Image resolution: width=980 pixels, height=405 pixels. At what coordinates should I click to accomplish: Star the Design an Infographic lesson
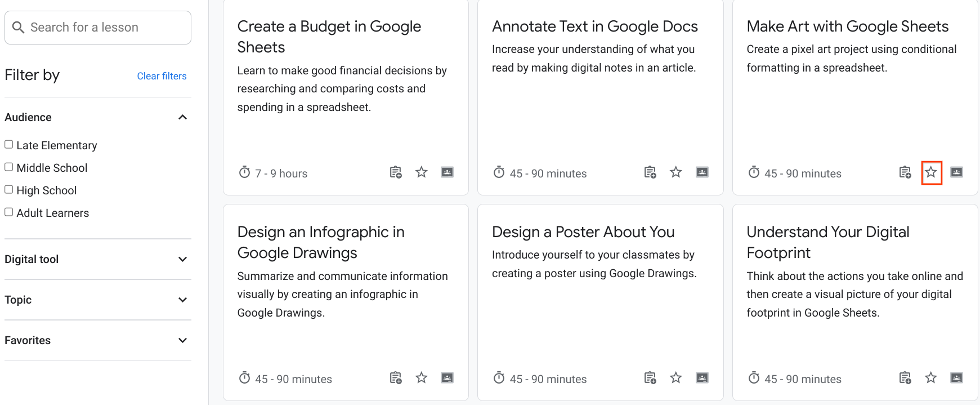(421, 377)
